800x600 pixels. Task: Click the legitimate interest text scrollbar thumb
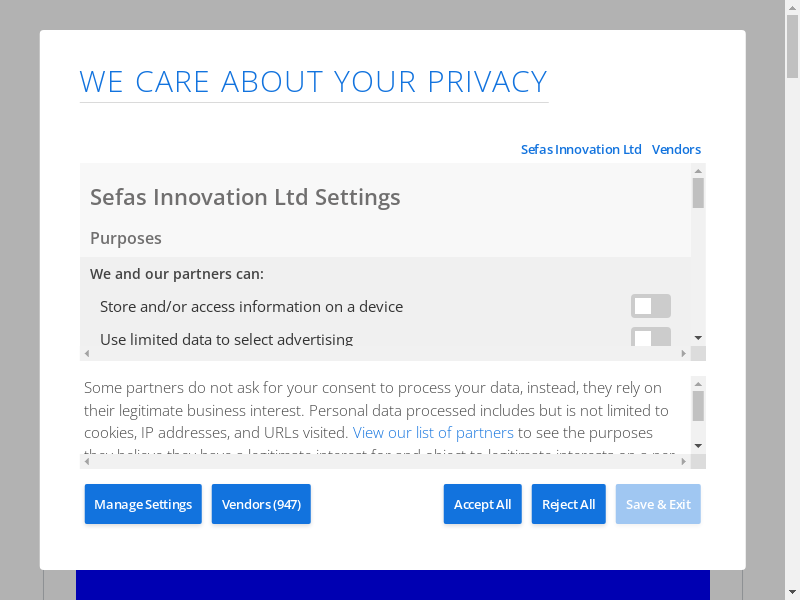(698, 405)
